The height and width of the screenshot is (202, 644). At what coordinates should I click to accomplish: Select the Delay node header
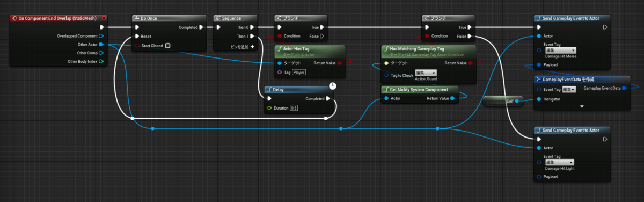[299, 89]
